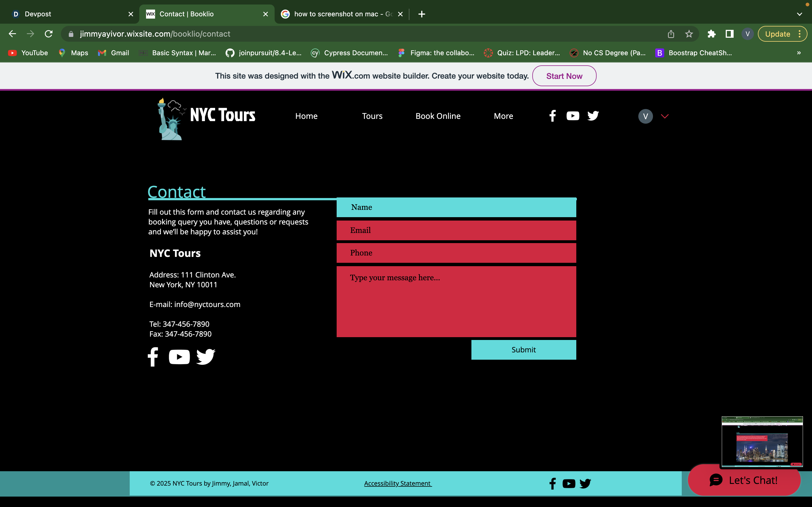Open the tab search dropdown arrow
The height and width of the screenshot is (507, 812).
(x=799, y=14)
